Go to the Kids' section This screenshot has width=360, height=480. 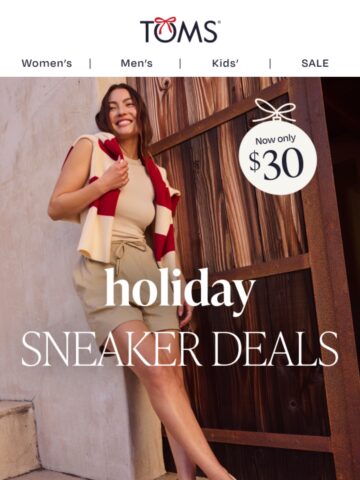tap(225, 63)
